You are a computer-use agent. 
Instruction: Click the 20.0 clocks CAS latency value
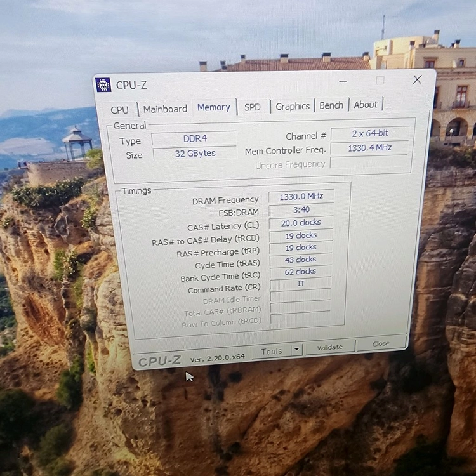coord(301,223)
